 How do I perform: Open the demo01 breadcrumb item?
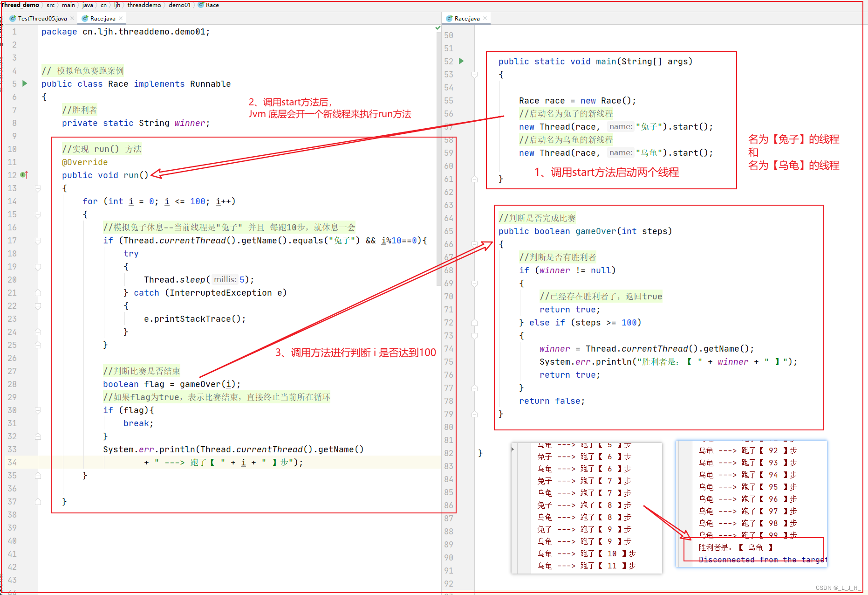click(x=179, y=5)
